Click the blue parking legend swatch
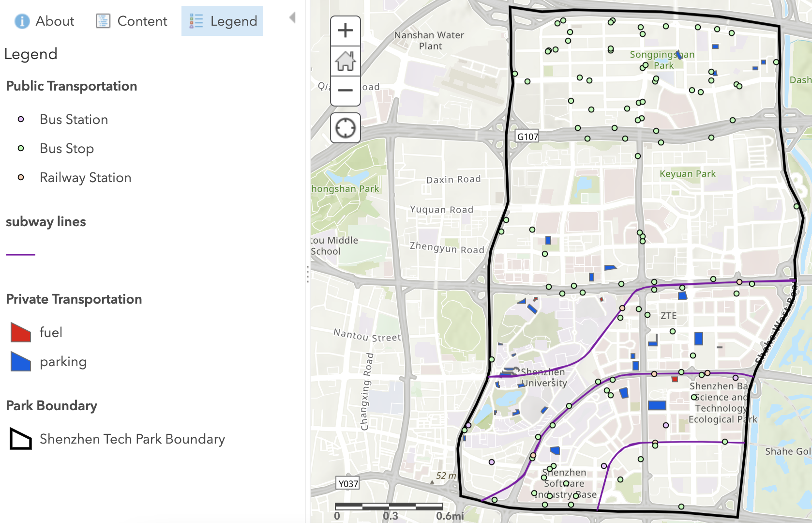Image resolution: width=812 pixels, height=523 pixels. point(21,362)
